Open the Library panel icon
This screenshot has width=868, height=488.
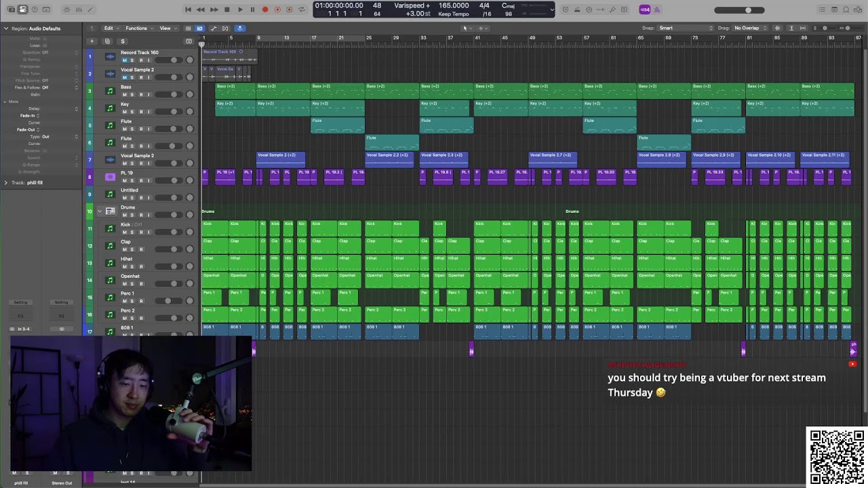tap(11, 9)
